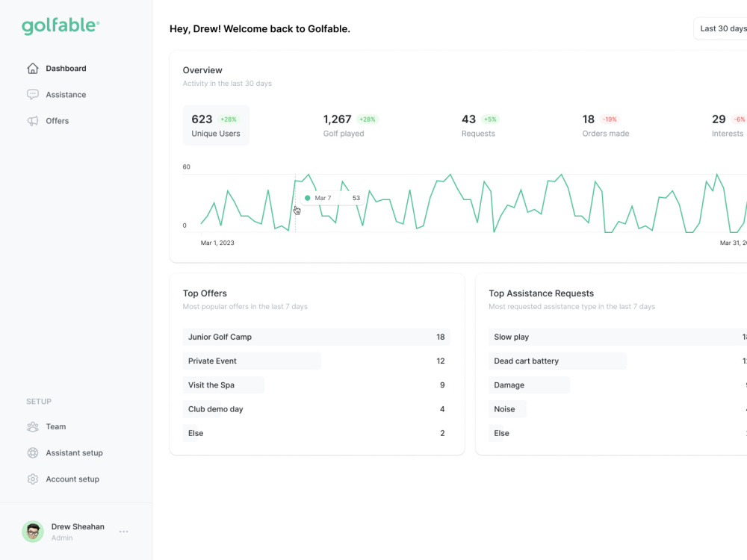Open Assistant setup via its gear icon
The width and height of the screenshot is (747, 560).
pyautogui.click(x=33, y=452)
